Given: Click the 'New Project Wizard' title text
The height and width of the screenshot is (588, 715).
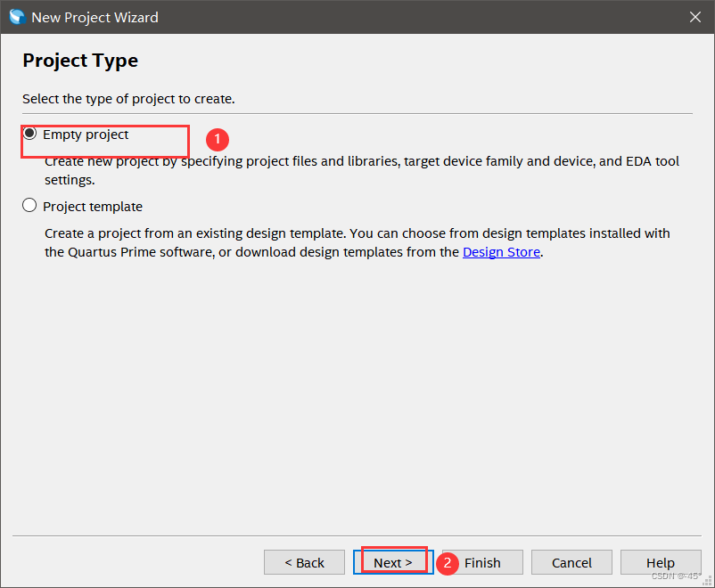Looking at the screenshot, I should (x=95, y=17).
